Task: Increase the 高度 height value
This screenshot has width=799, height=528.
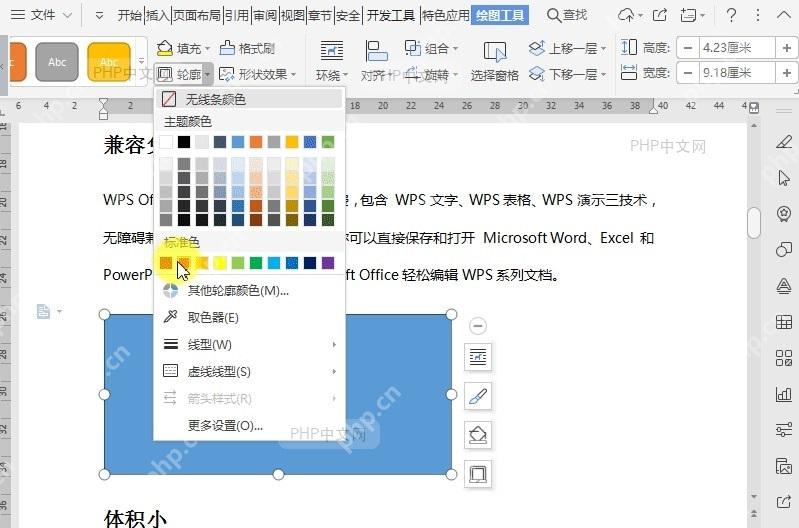Action: (786, 48)
